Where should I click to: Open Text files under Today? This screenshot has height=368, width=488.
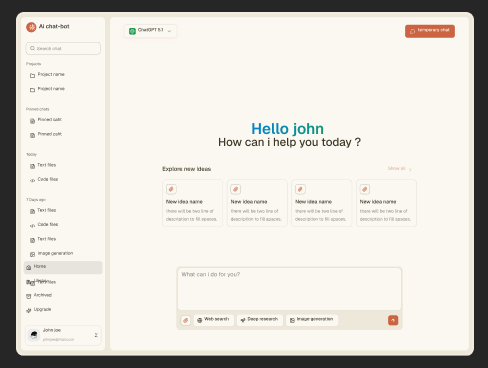[x=43, y=165]
